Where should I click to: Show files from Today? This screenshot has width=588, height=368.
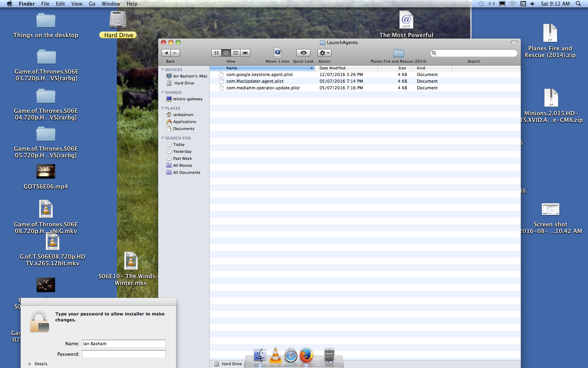[175, 144]
